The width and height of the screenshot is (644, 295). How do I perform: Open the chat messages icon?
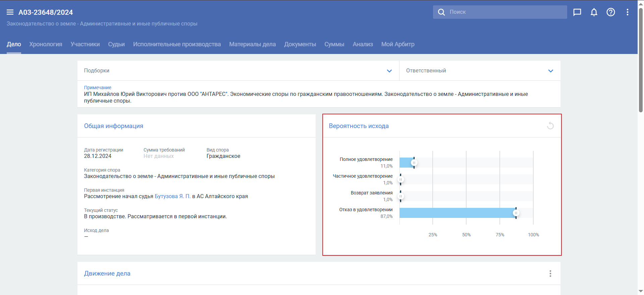click(x=577, y=12)
